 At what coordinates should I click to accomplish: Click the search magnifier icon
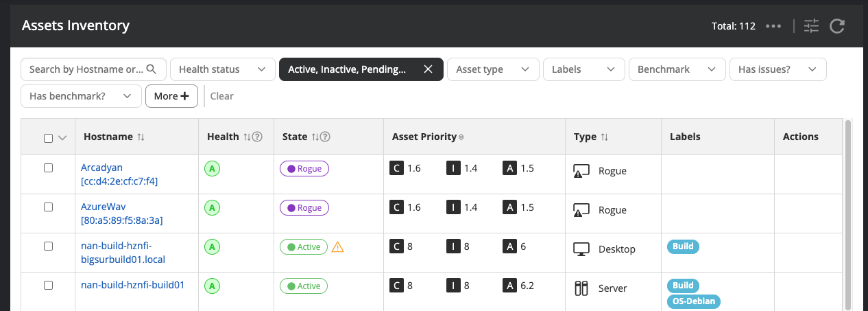click(152, 69)
